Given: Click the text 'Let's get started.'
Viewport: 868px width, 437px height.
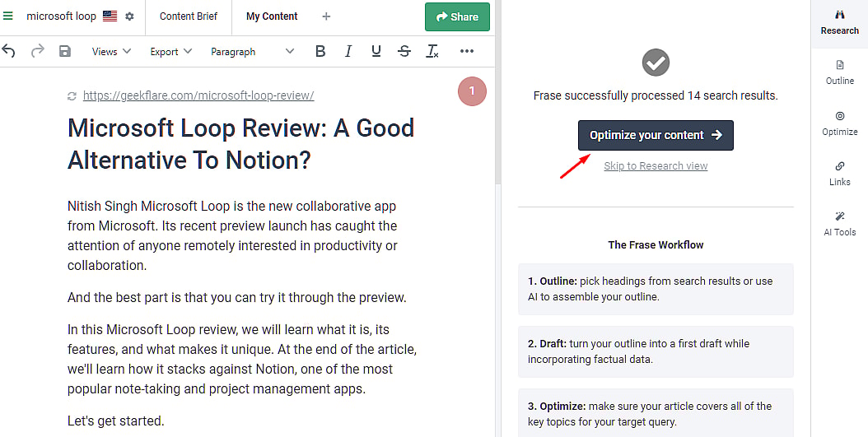Looking at the screenshot, I should [115, 421].
